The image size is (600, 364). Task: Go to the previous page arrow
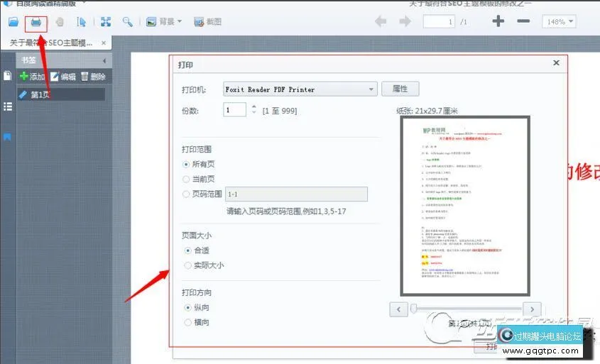(381, 21)
